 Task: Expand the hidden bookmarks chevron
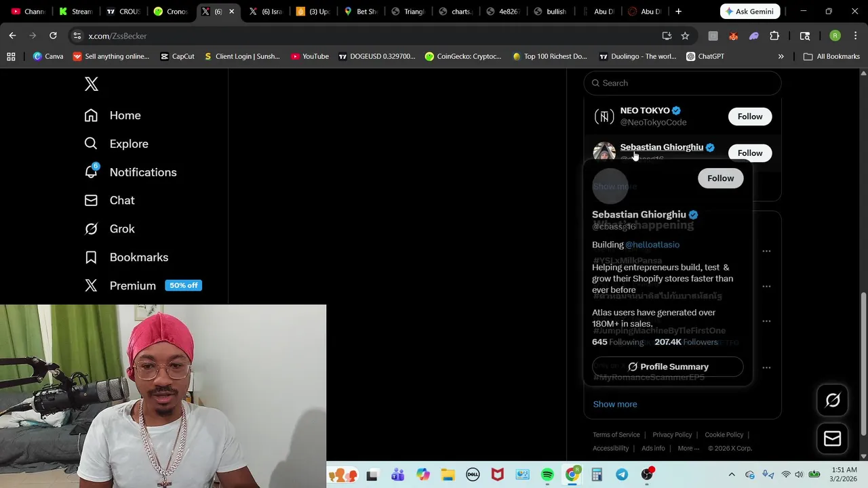coord(781,56)
